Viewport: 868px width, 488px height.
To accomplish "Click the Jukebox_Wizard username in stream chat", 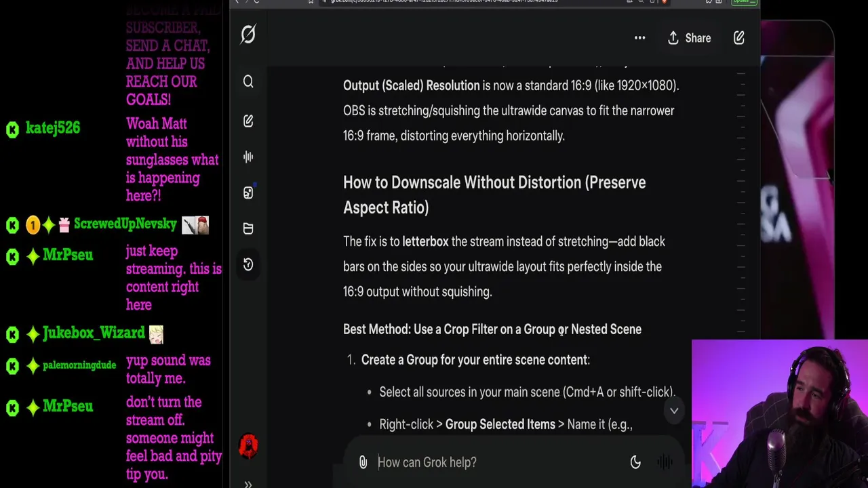I will tap(94, 333).
